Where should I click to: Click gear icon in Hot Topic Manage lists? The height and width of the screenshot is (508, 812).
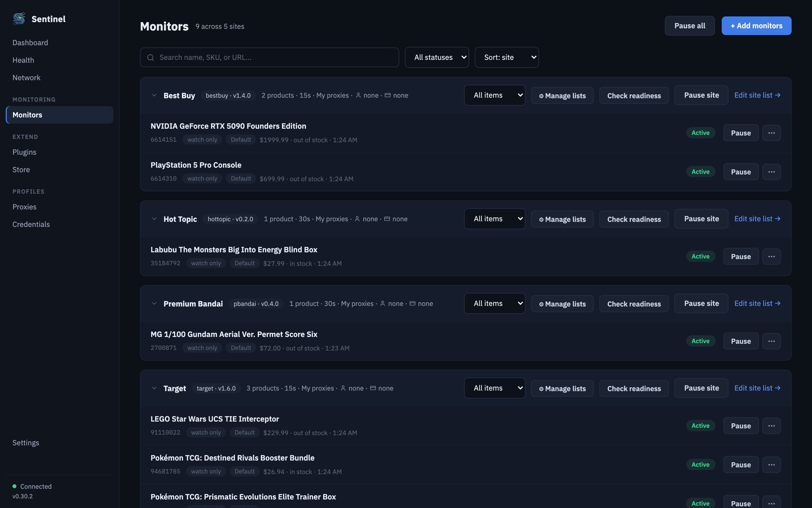tap(541, 219)
